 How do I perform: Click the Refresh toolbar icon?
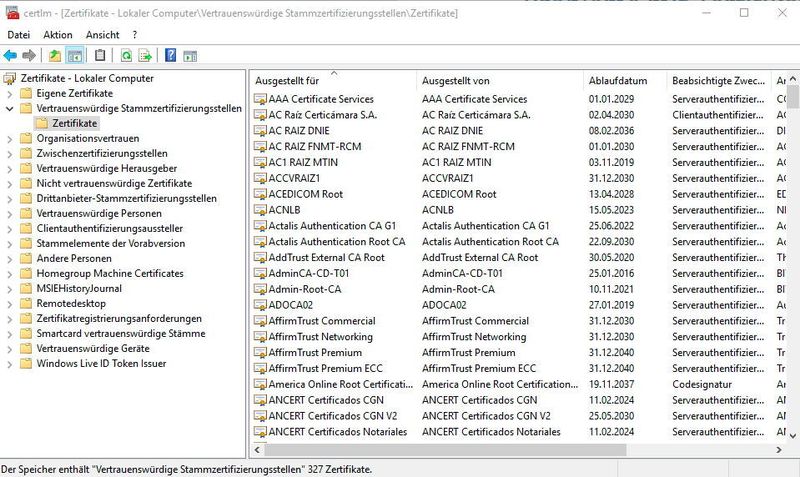[126, 56]
